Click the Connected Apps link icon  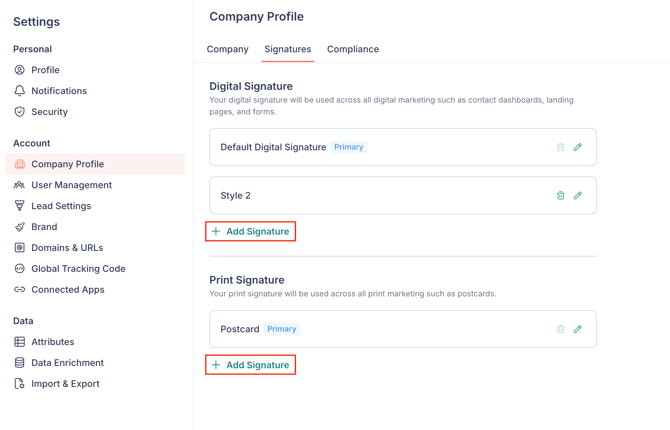19,290
